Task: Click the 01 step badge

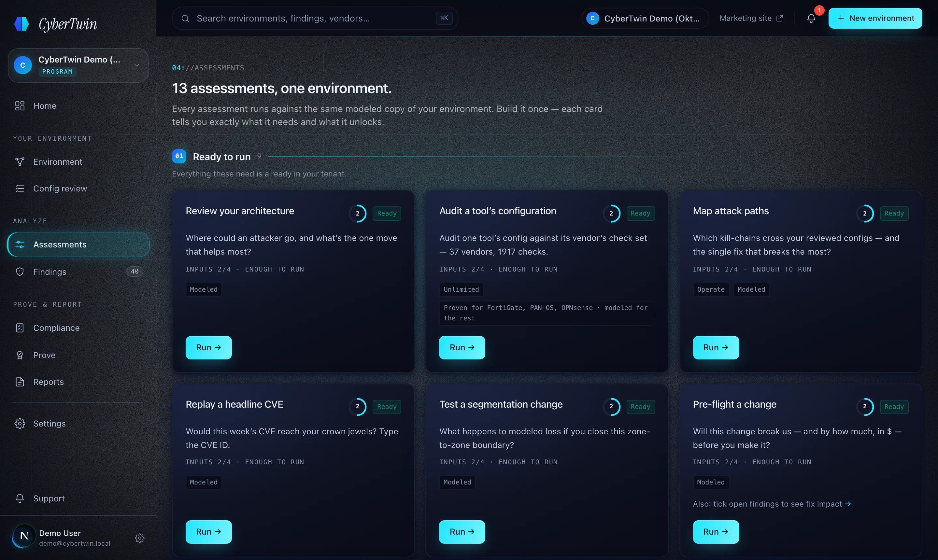Action: pos(179,156)
